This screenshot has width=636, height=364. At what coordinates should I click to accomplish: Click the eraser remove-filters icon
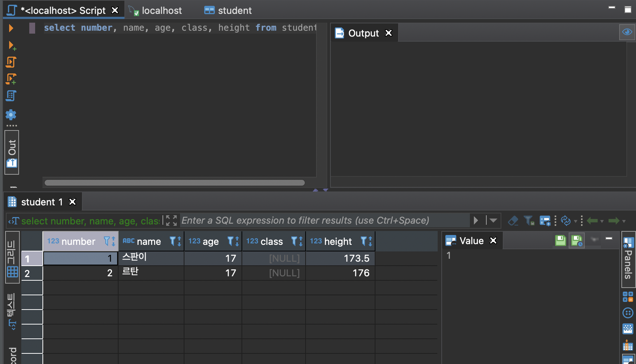[513, 220]
